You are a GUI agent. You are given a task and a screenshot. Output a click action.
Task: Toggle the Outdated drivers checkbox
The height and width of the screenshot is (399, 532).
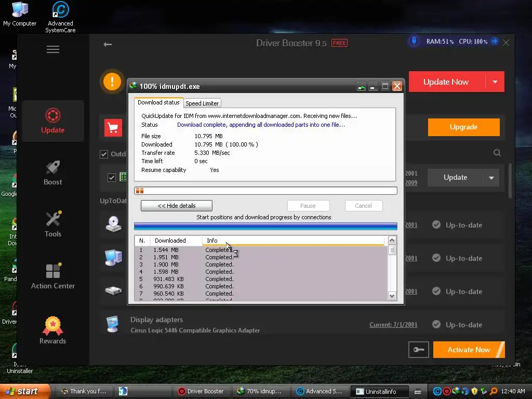[104, 154]
